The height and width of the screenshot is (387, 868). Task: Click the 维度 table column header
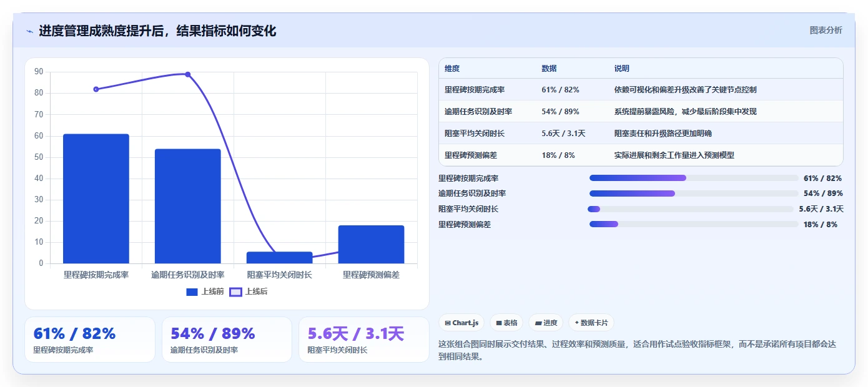[x=452, y=69]
